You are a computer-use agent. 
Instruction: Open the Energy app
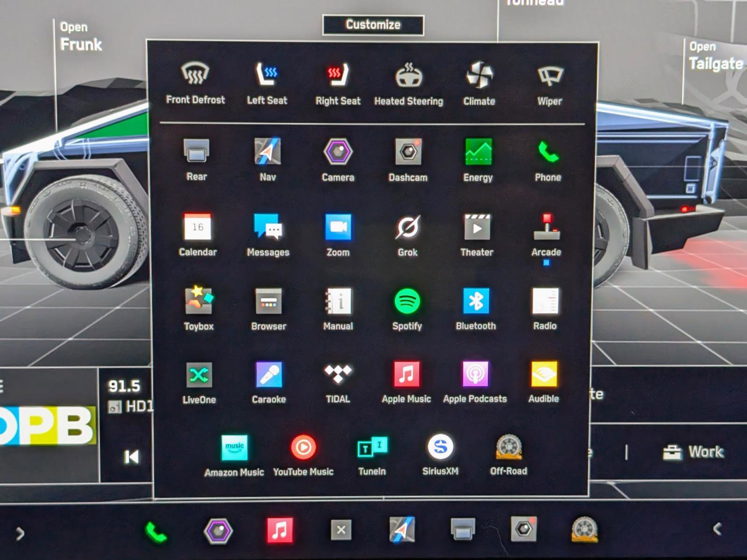point(478,160)
